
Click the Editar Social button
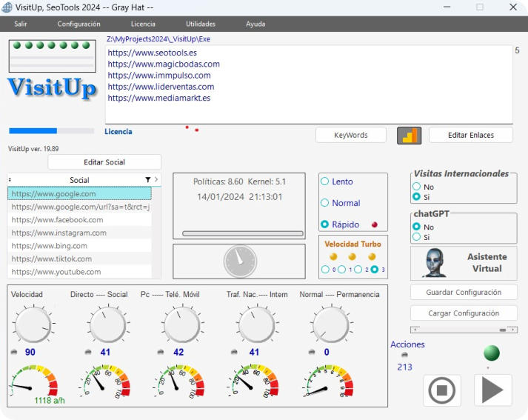[x=104, y=162]
